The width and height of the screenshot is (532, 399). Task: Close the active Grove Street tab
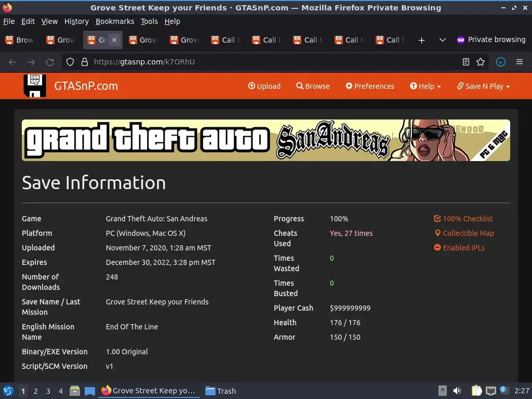pyautogui.click(x=114, y=40)
